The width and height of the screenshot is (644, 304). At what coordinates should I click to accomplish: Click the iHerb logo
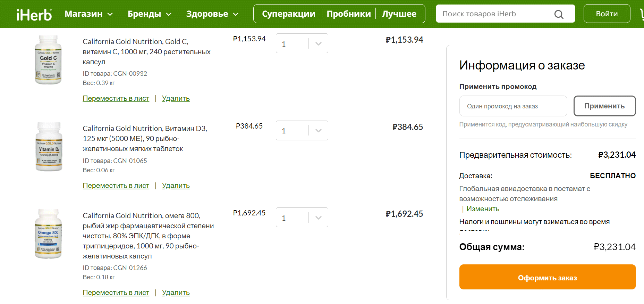34,14
